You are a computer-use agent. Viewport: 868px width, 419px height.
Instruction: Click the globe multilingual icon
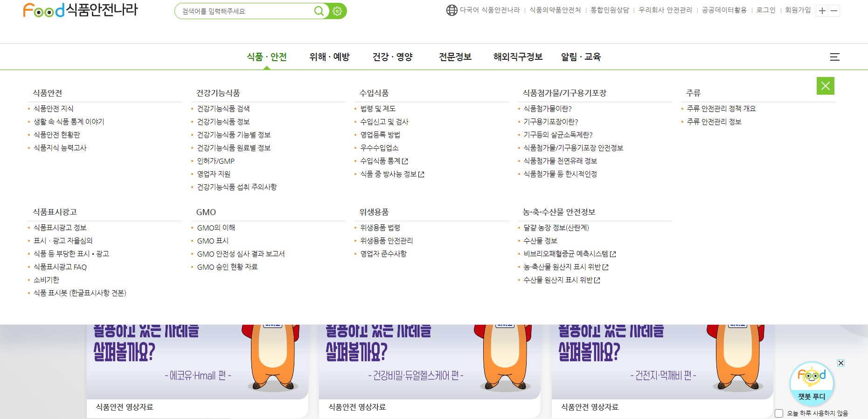point(451,10)
